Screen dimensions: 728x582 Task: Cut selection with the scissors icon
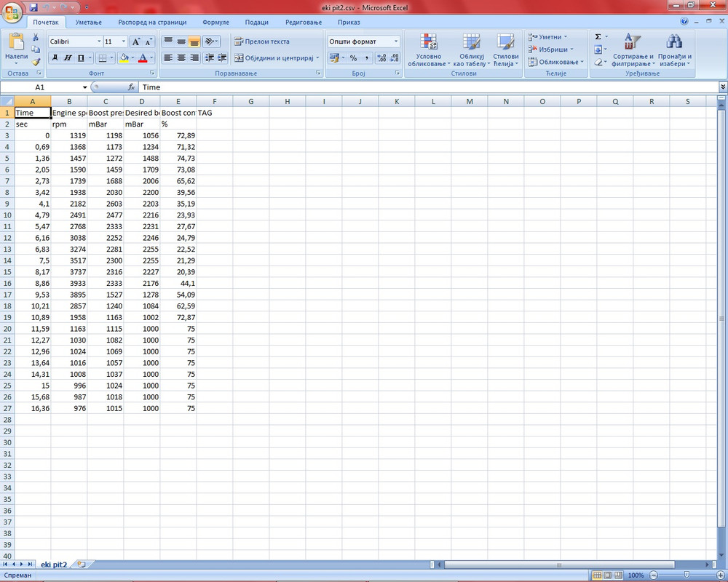click(36, 37)
